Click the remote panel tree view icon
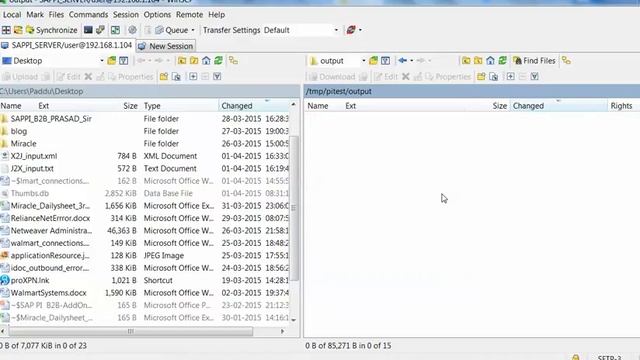The width and height of the screenshot is (640, 360). [x=566, y=61]
